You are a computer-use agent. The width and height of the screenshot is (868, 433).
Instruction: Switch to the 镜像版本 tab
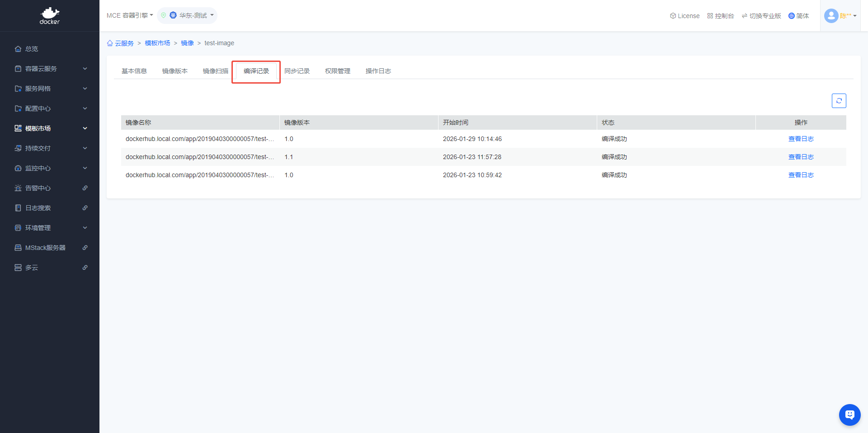tap(175, 71)
